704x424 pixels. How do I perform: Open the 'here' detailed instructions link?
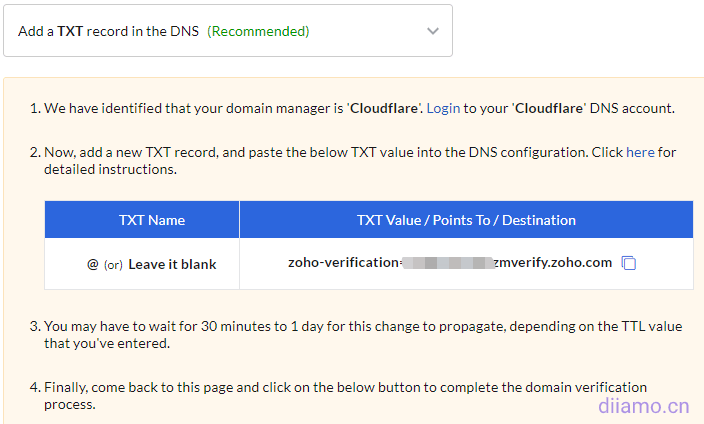click(x=640, y=152)
